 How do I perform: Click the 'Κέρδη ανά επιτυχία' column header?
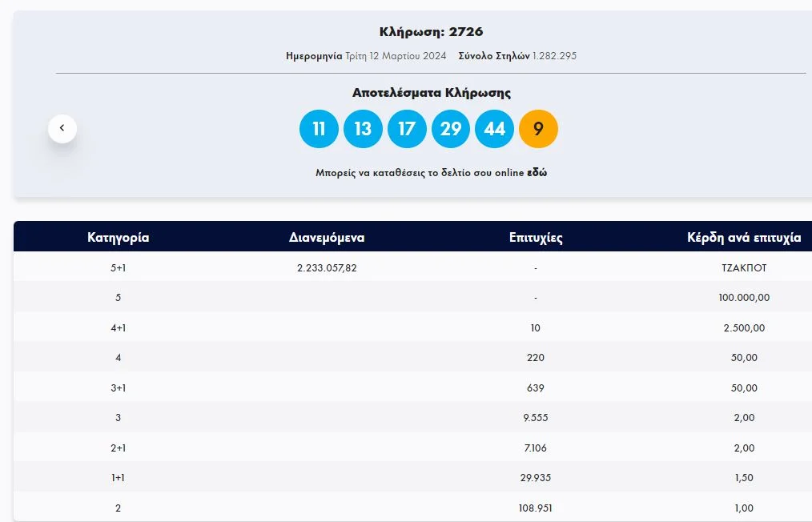point(744,238)
